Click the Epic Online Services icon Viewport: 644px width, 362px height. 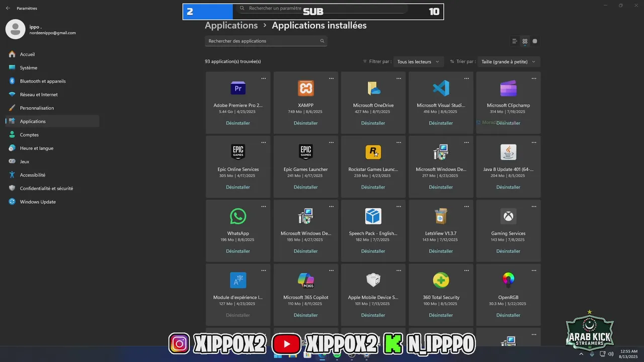(x=238, y=152)
